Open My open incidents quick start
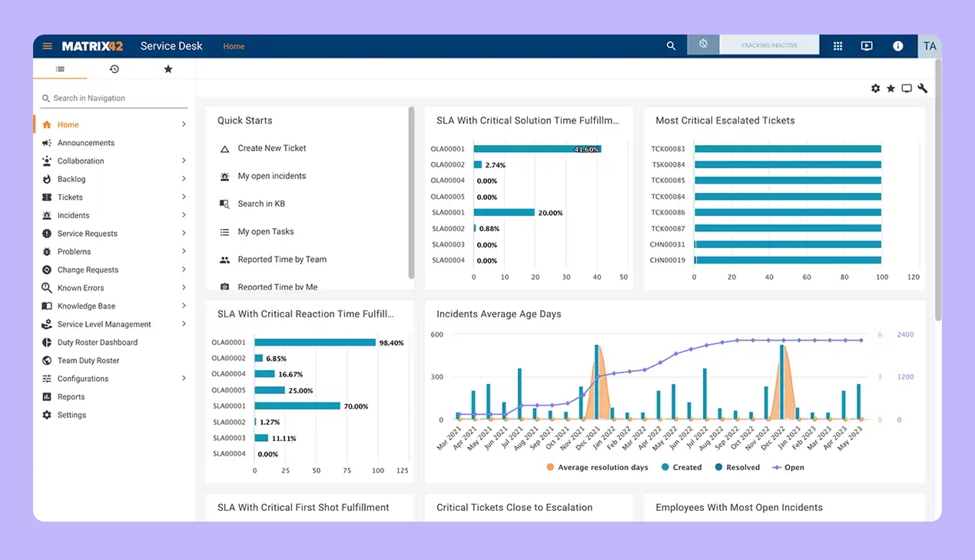Image resolution: width=975 pixels, height=560 pixels. coord(272,176)
